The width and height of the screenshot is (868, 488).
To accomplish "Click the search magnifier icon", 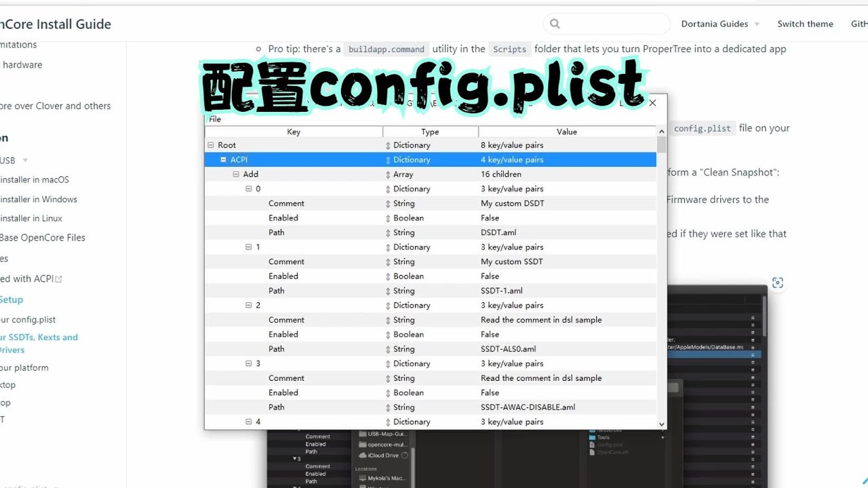I will point(555,24).
